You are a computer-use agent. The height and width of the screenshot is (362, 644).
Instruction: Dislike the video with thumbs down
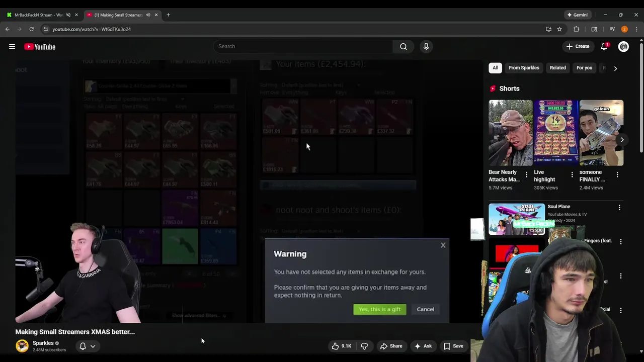pos(364,346)
